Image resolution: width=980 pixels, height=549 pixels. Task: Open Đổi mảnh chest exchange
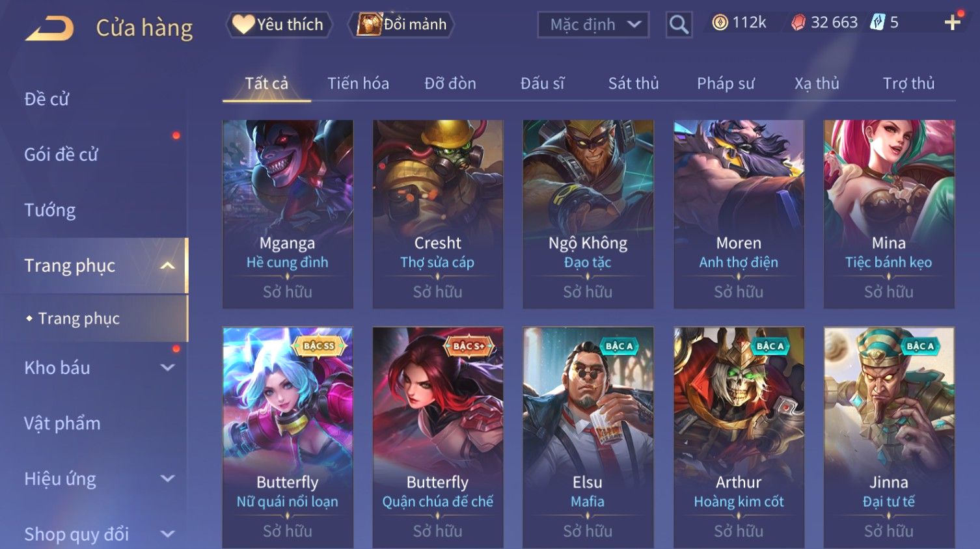click(402, 25)
